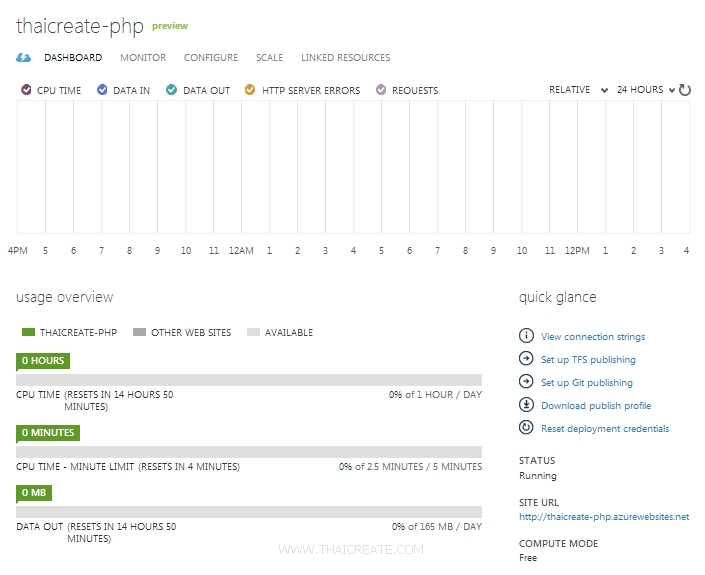
Task: Click the connection strings info icon
Action: coord(526,336)
